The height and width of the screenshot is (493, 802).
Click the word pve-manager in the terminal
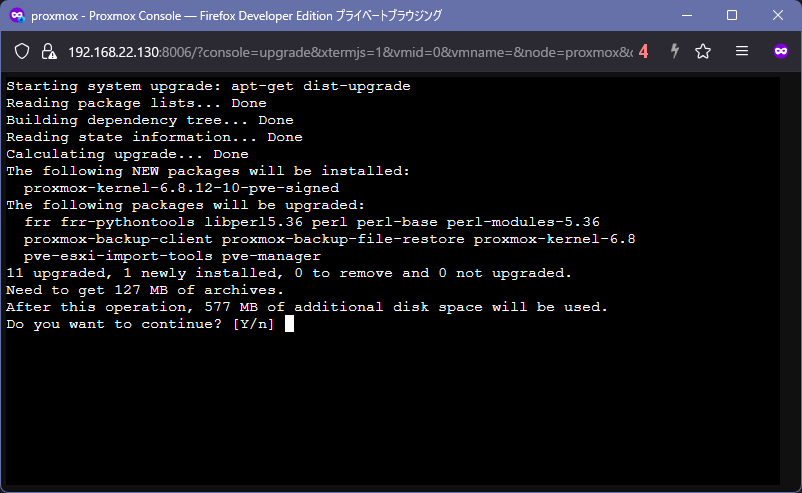[271, 256]
